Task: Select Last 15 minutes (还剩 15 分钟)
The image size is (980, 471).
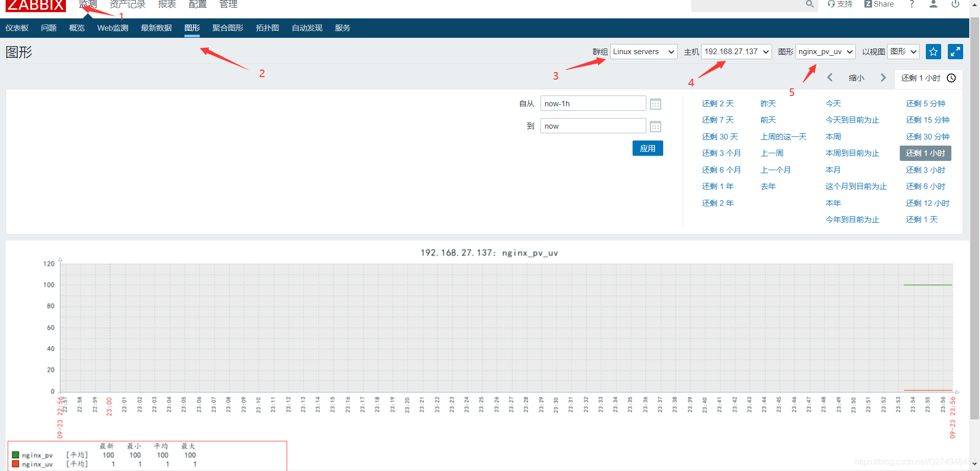Action: tap(927, 120)
